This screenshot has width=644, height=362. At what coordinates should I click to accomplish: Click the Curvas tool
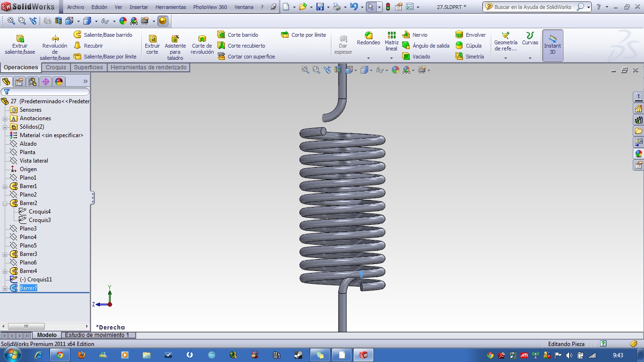coord(530,39)
